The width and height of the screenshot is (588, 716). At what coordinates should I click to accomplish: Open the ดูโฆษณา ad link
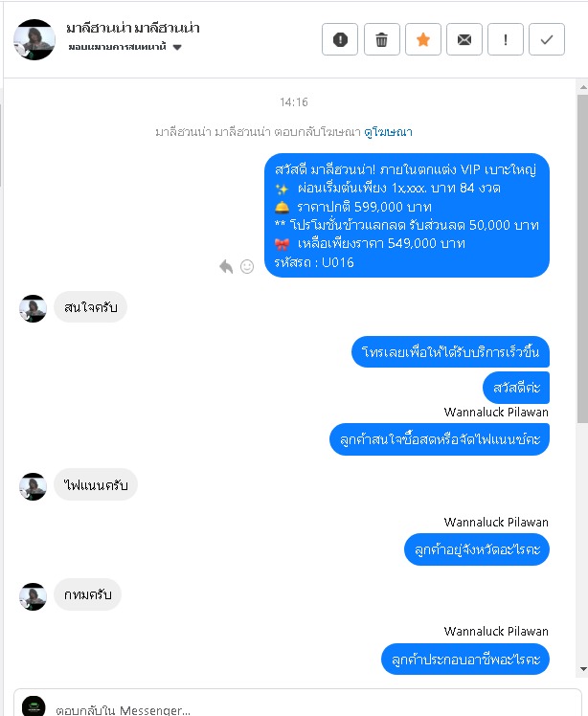(x=389, y=132)
